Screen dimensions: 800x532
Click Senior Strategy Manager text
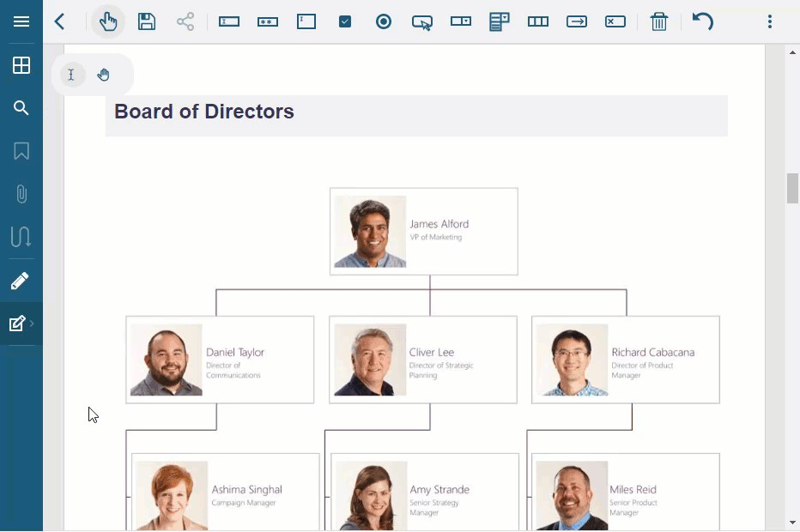[x=434, y=507]
